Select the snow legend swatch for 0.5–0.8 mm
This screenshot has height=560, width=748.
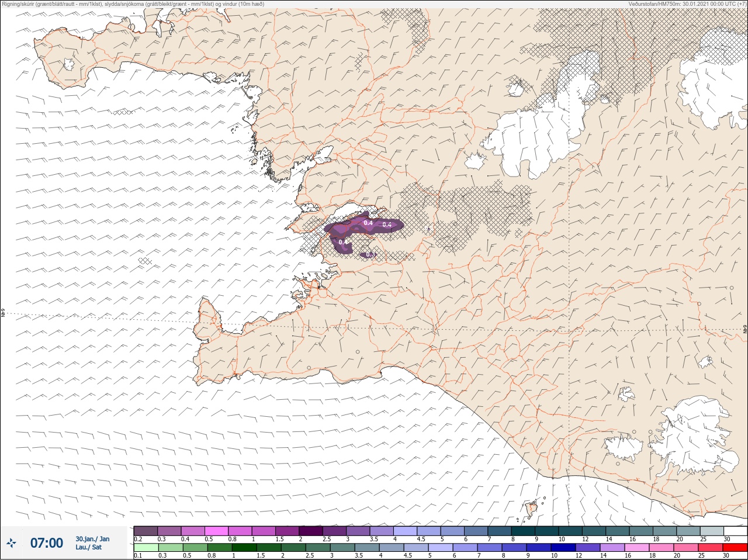217,531
